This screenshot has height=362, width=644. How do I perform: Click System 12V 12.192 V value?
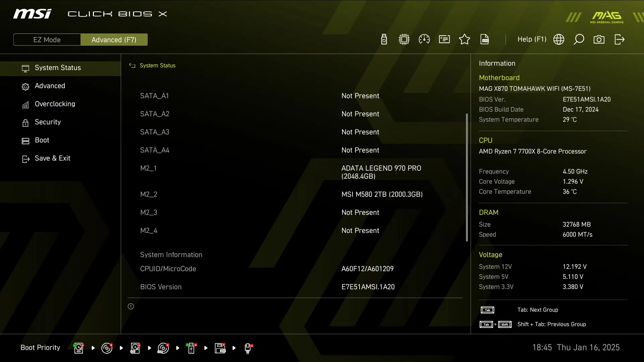point(575,267)
